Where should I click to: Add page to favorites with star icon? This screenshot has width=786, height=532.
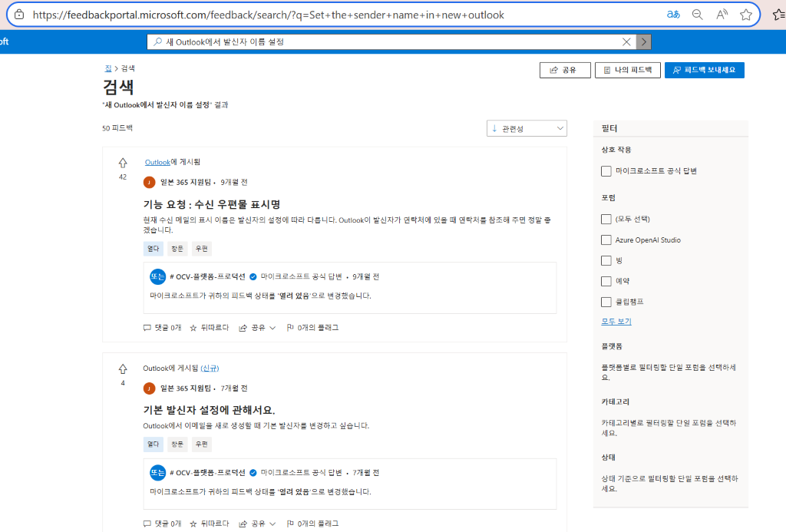click(746, 15)
